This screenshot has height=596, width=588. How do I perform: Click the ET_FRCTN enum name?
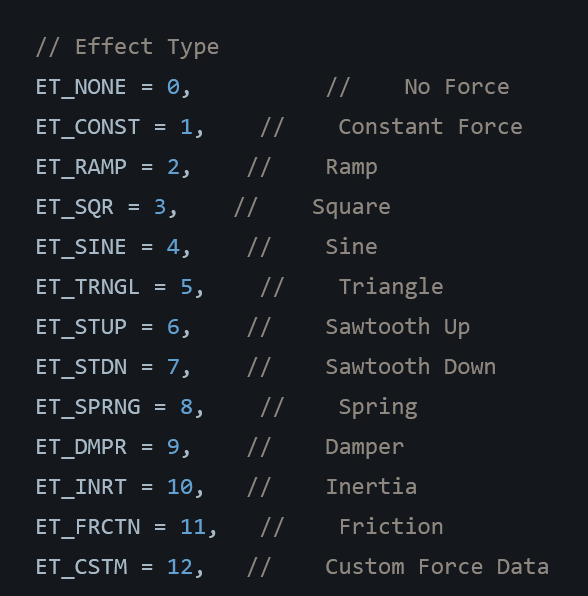pos(87,527)
